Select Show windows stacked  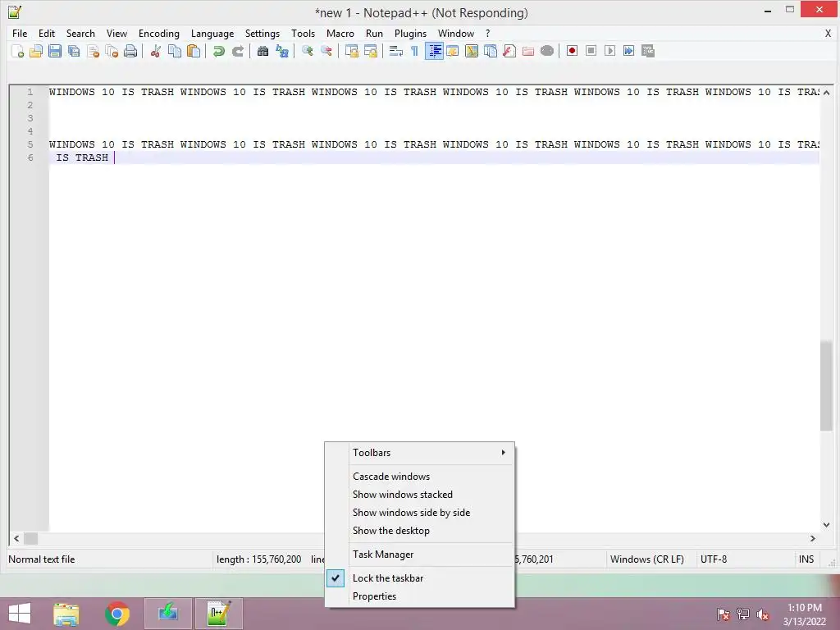419,495
